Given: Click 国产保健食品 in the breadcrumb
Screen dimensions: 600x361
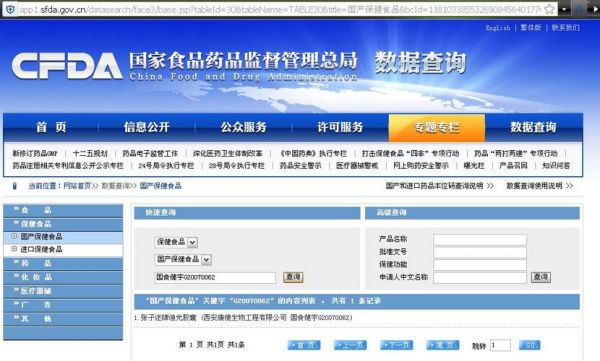Looking at the screenshot, I should tap(161, 186).
